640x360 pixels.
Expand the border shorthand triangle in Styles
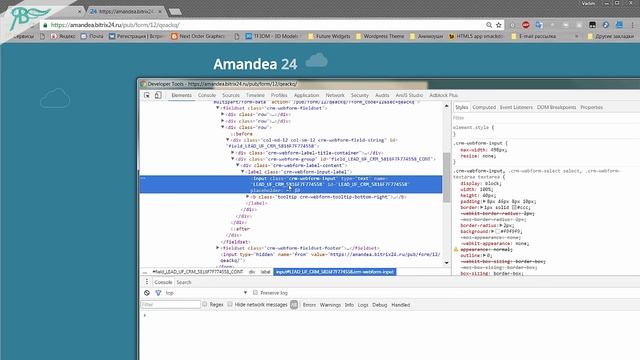pyautogui.click(x=482, y=207)
